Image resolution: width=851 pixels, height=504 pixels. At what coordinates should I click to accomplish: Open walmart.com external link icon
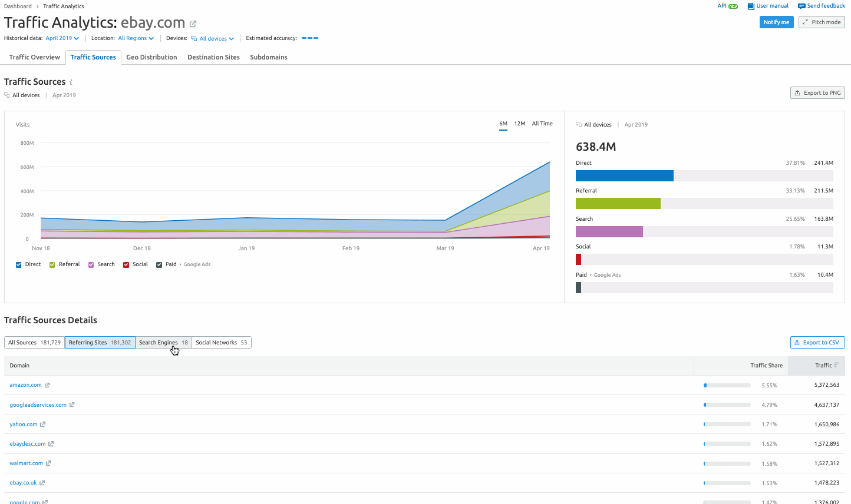pos(48,463)
